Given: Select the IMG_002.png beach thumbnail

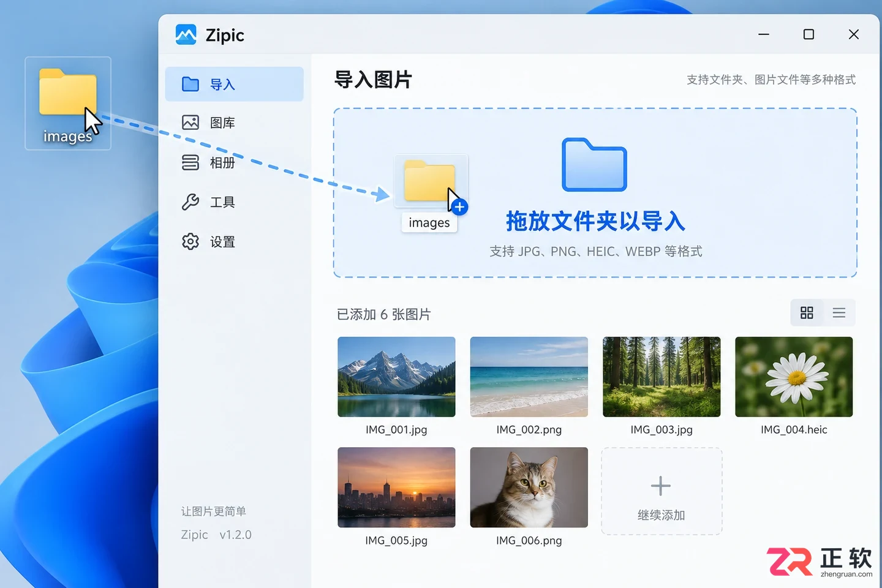Looking at the screenshot, I should coord(529,377).
